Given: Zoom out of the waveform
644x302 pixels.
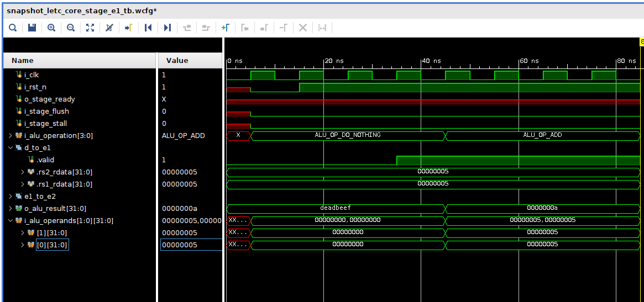Looking at the screenshot, I should click(x=71, y=28).
